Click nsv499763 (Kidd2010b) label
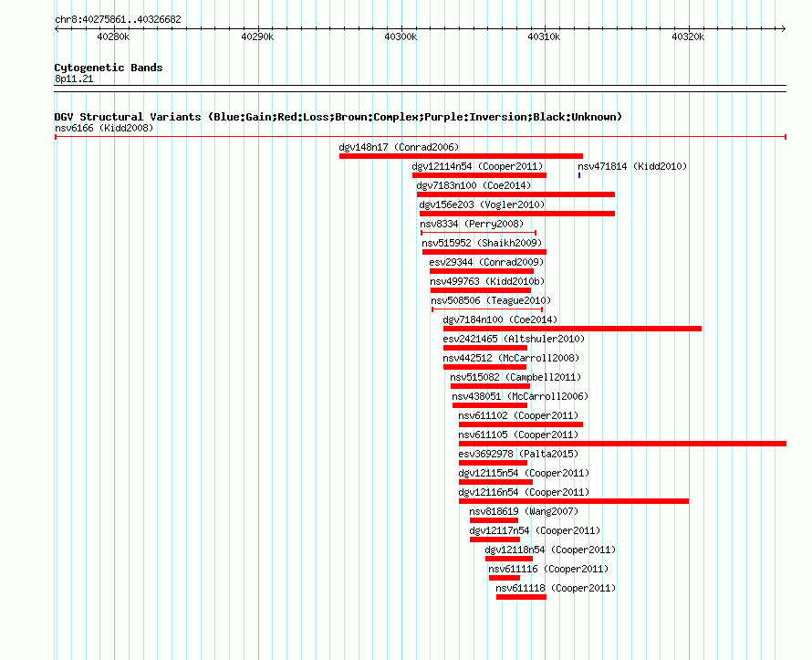Screen dimensions: 812x660 click(487, 281)
